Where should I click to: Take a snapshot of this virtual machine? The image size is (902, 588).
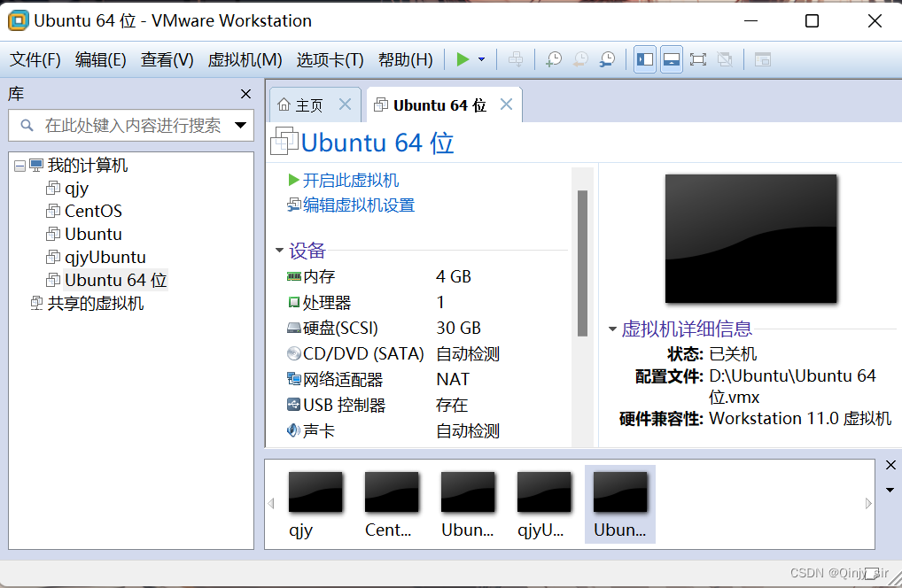click(554, 59)
